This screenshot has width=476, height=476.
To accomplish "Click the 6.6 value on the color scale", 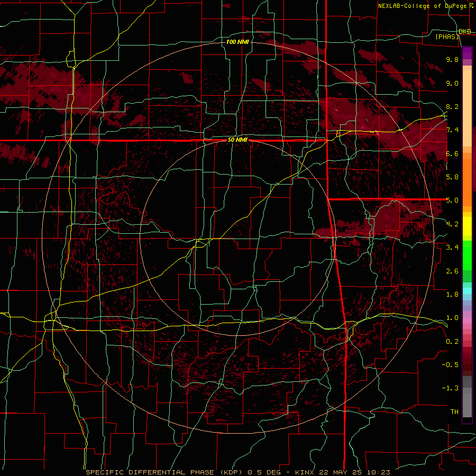I will tap(452, 153).
